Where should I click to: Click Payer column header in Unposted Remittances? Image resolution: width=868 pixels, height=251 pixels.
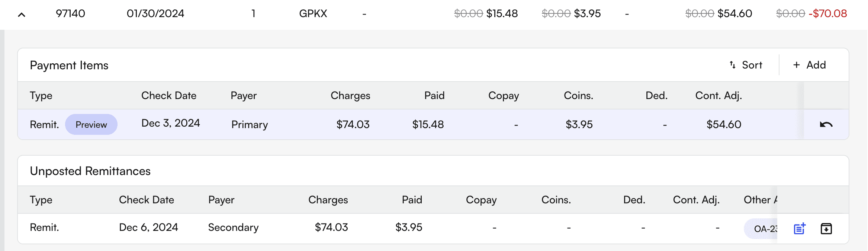click(221, 200)
